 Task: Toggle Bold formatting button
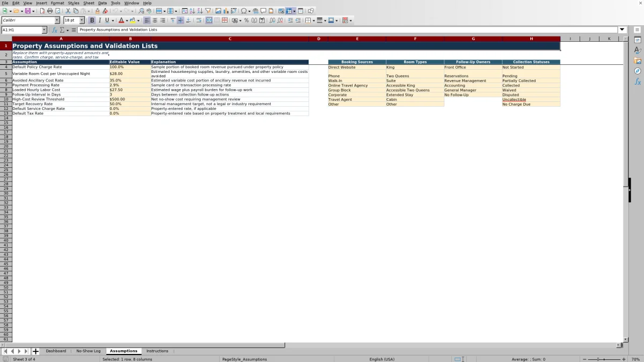tap(92, 20)
